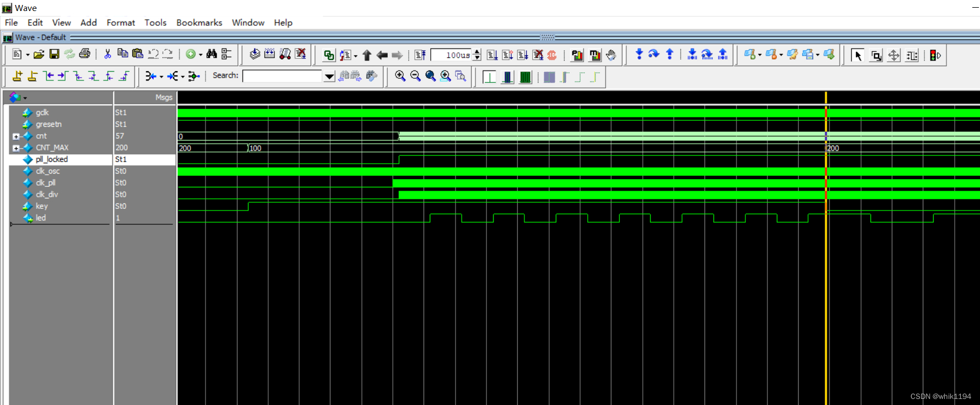This screenshot has width=980, height=405.
Task: Click the Zoom In magnifier icon
Action: (x=400, y=76)
